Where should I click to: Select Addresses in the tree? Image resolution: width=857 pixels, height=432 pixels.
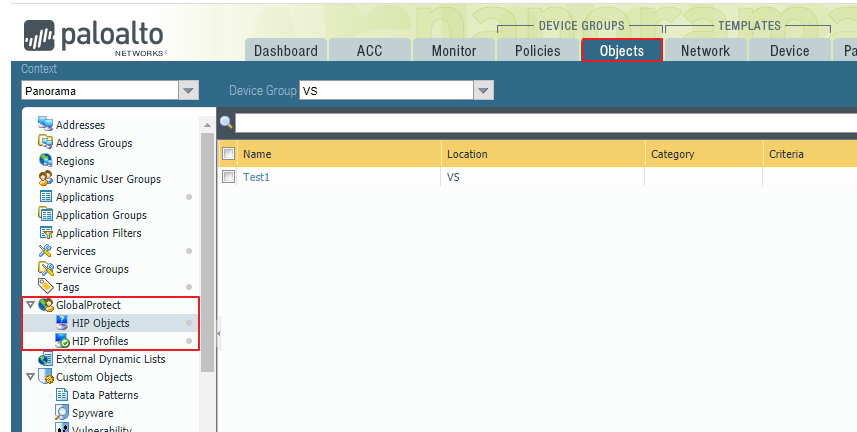coord(80,125)
